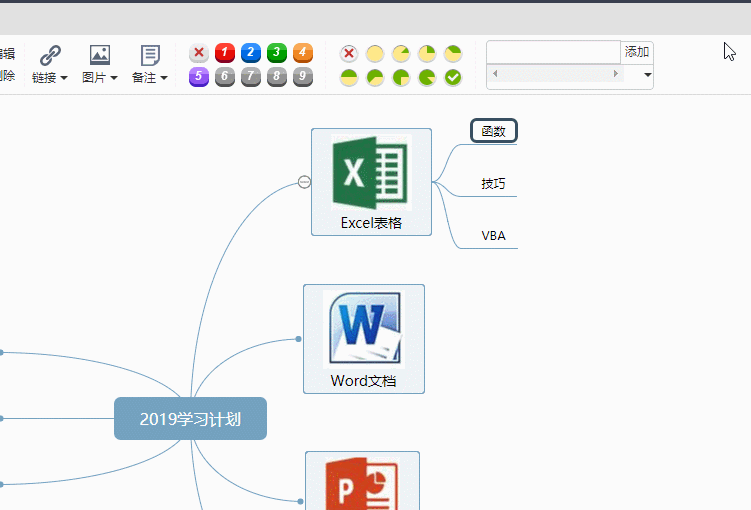Click the picture insert icon
The image size is (751, 510).
100,55
